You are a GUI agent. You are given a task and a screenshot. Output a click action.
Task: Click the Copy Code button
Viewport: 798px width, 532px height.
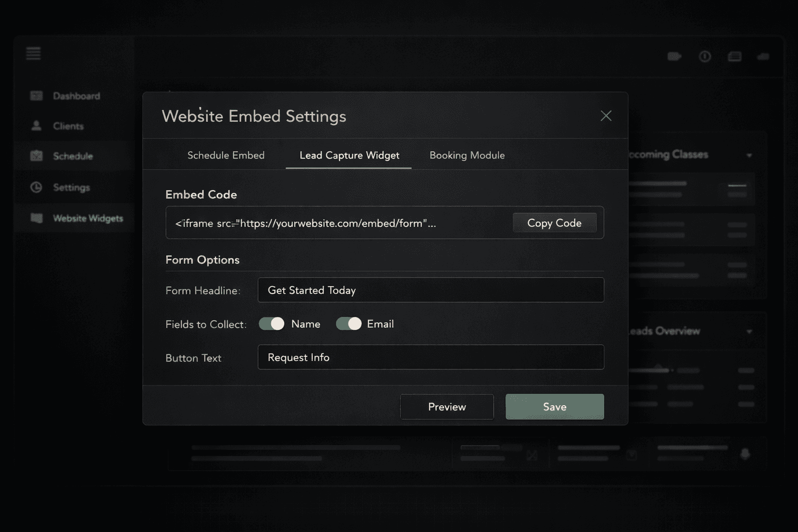(x=554, y=223)
